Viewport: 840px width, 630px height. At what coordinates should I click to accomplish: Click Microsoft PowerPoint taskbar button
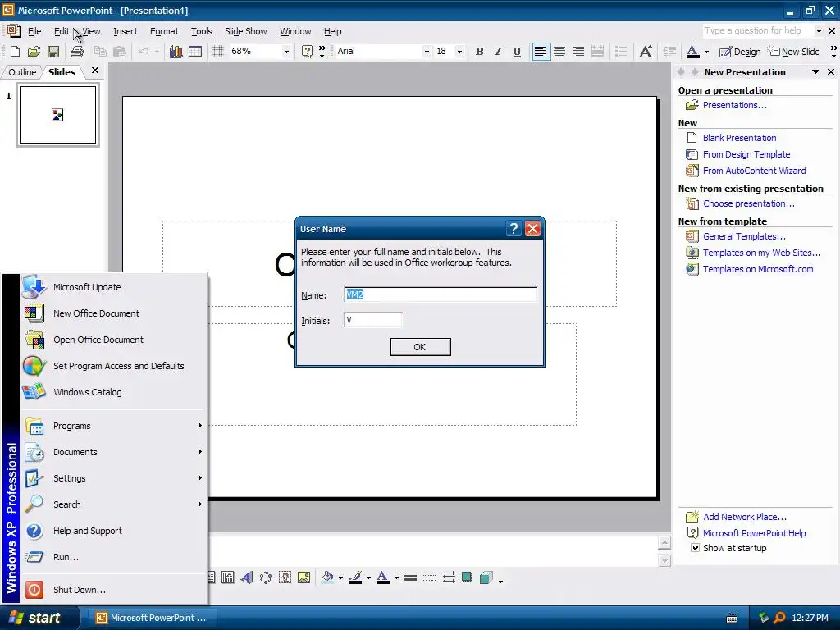[x=152, y=618]
